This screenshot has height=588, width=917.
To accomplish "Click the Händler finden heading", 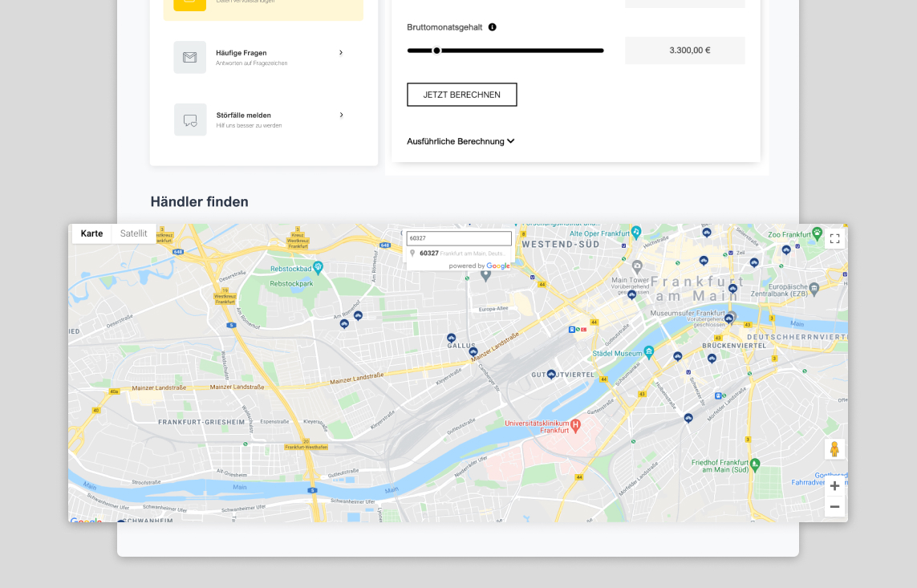I will 200,201.
